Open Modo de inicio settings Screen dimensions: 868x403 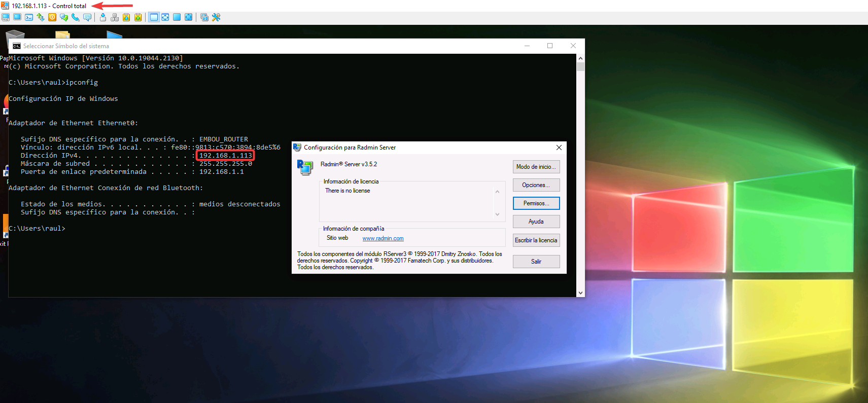(x=536, y=167)
